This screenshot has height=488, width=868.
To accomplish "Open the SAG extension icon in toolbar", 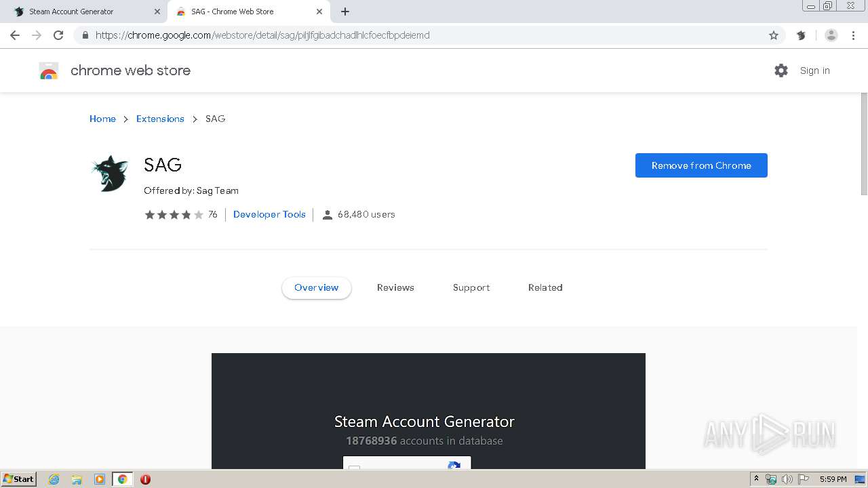I will click(x=801, y=35).
